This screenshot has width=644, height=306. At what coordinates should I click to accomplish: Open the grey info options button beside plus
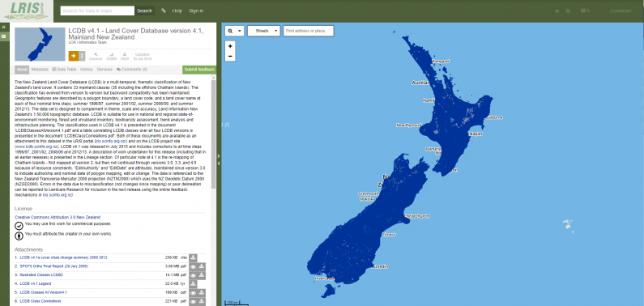tap(82, 56)
